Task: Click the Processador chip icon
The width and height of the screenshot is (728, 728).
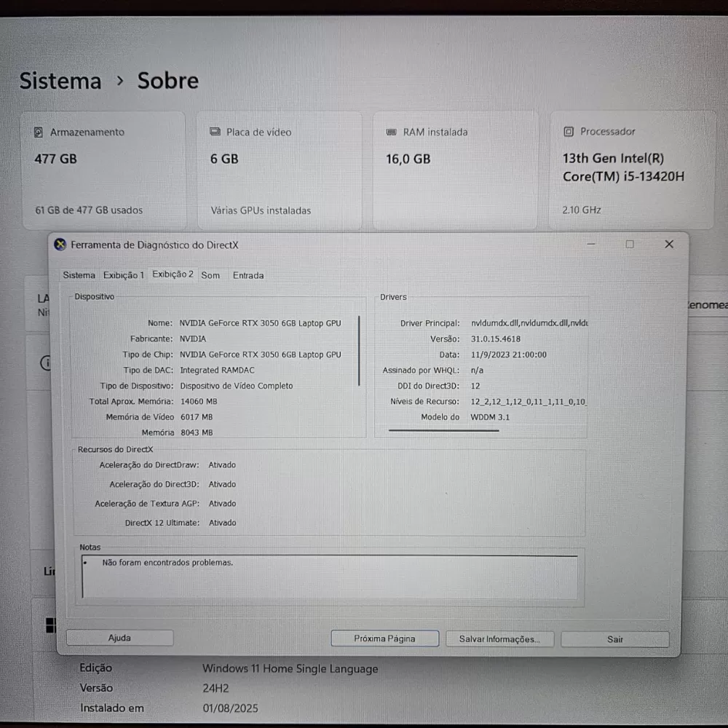Action: pos(569,132)
